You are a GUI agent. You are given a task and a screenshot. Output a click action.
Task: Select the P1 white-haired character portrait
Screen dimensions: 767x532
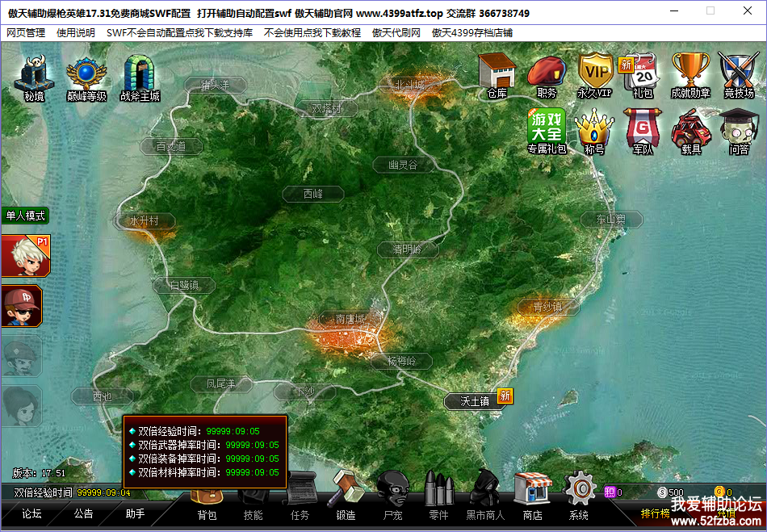click(x=22, y=256)
